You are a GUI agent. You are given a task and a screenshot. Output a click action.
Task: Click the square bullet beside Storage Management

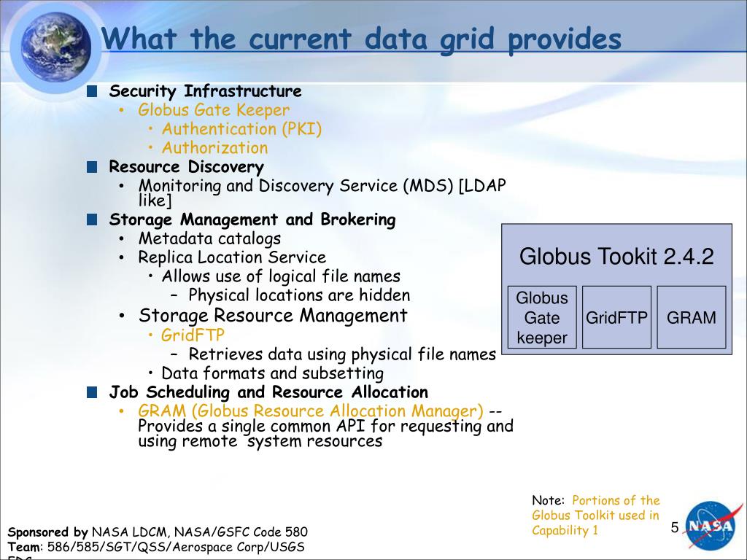92,219
